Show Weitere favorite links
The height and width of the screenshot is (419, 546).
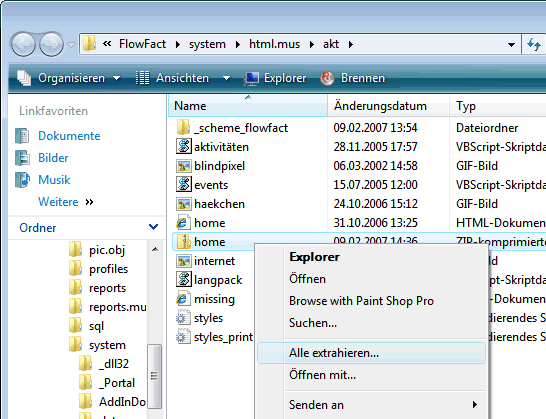coord(65,202)
